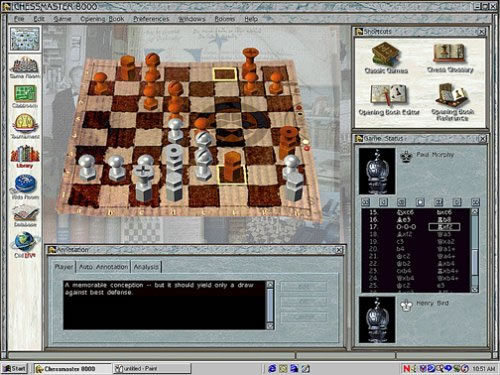Click annotation text scrollbar up arrow
Image resolution: width=500 pixels, height=375 pixels.
tap(270, 284)
